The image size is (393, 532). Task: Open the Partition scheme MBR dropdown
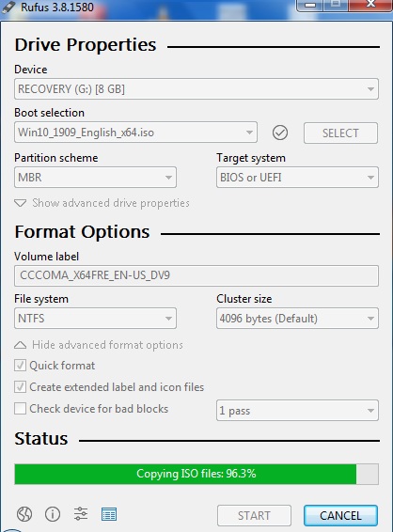[x=95, y=177]
